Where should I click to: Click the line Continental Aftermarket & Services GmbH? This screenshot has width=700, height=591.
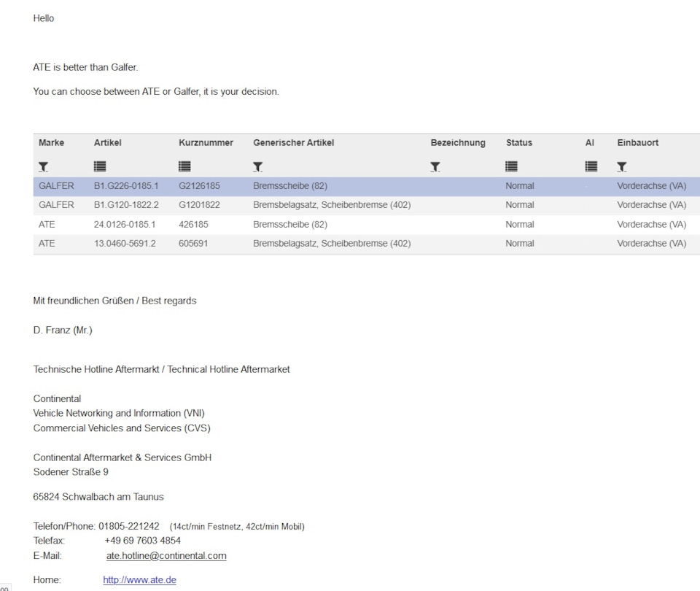(122, 457)
